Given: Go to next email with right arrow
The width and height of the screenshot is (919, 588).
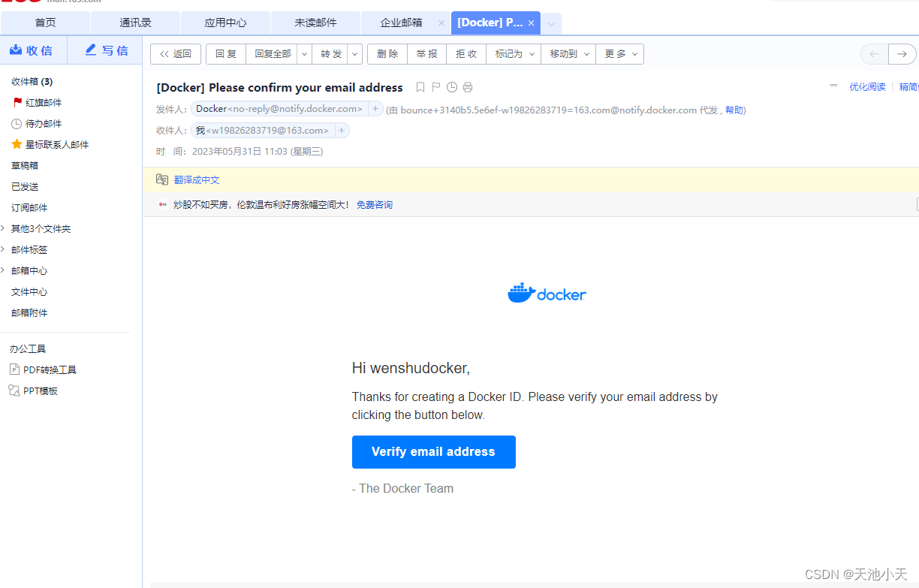Looking at the screenshot, I should click(x=902, y=54).
